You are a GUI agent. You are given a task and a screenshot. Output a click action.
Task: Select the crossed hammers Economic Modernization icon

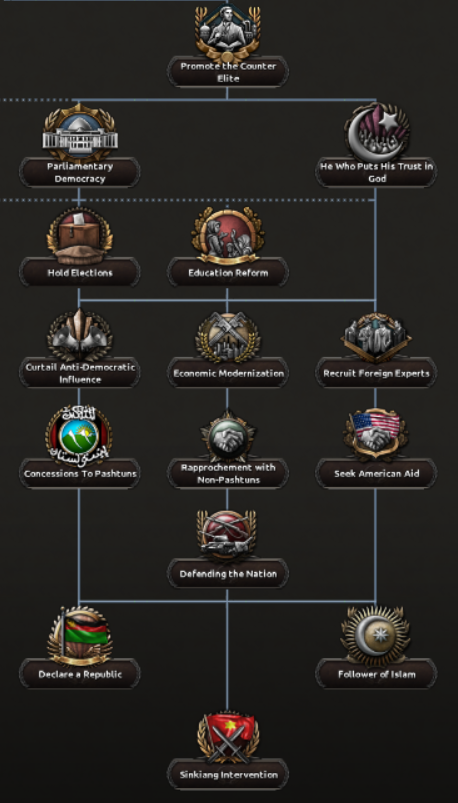click(x=227, y=336)
